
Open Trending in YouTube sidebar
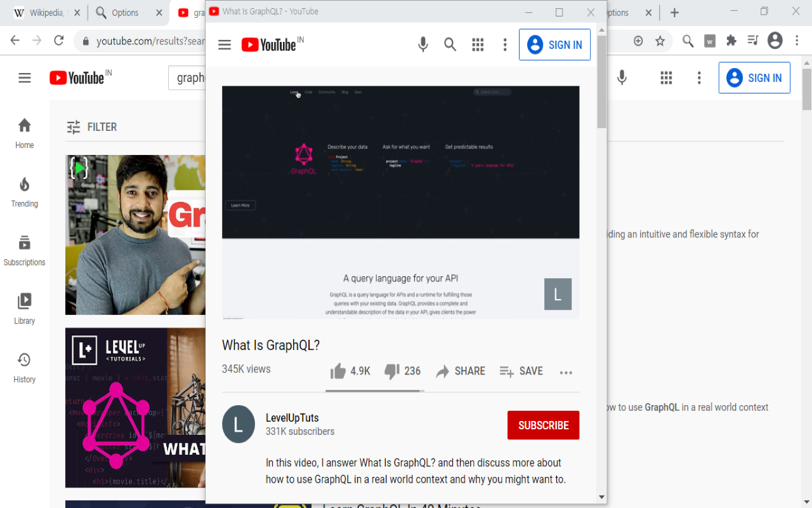tap(25, 192)
